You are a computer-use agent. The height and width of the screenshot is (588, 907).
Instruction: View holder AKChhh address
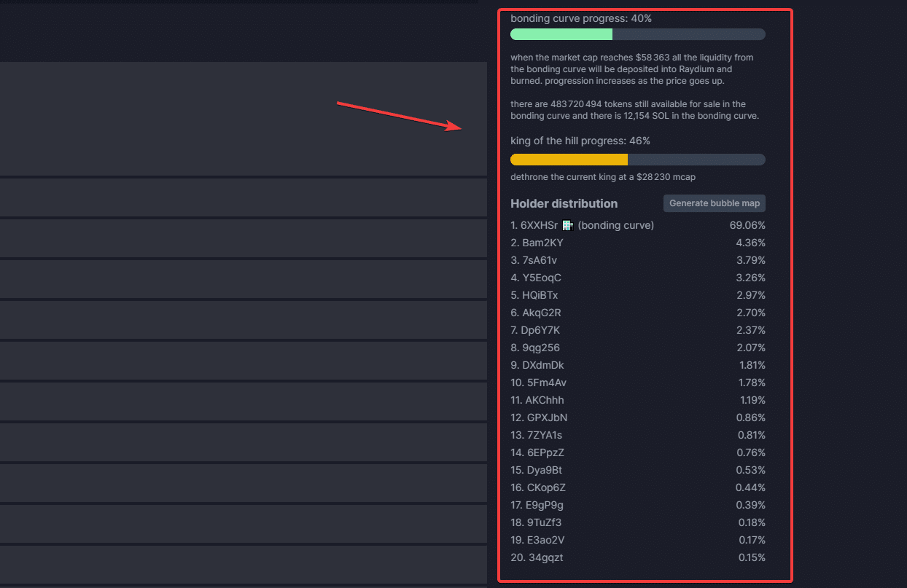tap(544, 400)
